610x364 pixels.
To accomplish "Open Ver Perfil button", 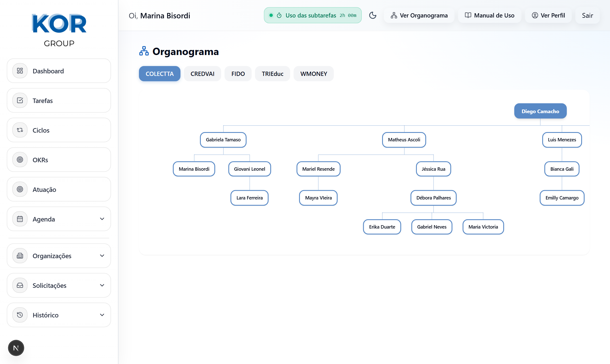I will (x=548, y=15).
